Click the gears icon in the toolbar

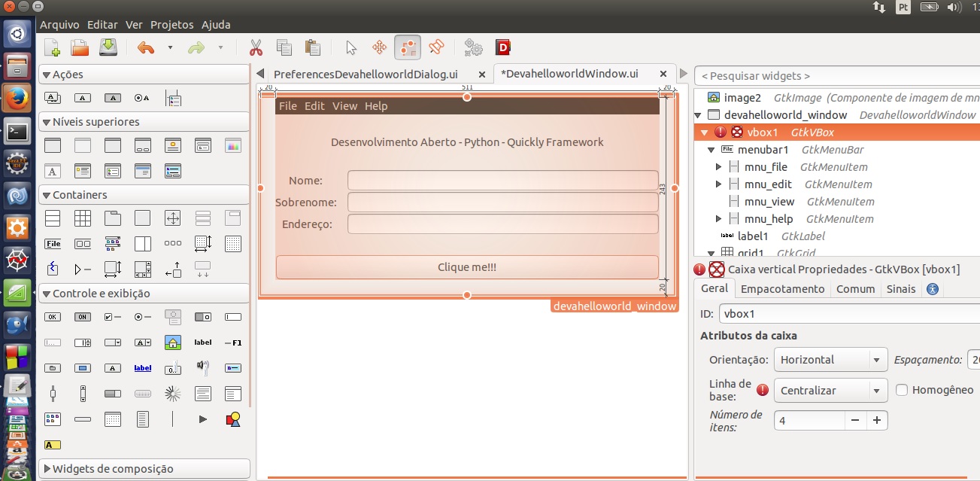coord(473,48)
